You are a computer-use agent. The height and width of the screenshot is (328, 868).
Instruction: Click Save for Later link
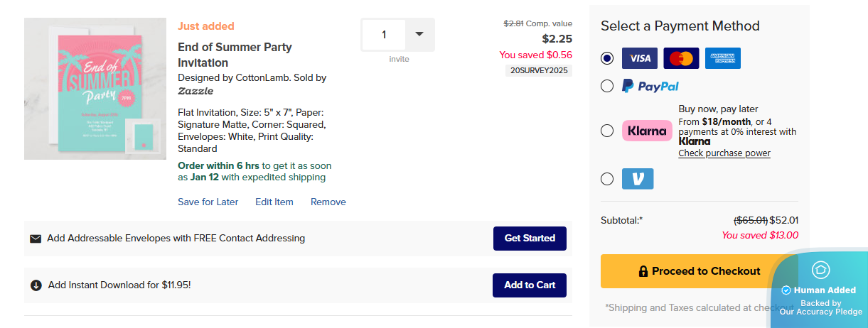coord(208,202)
